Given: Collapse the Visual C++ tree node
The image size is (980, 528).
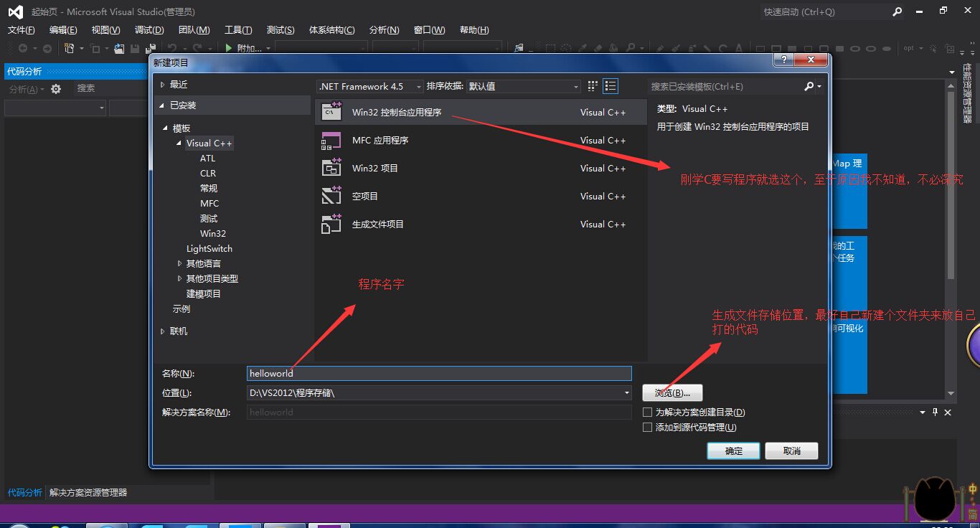Looking at the screenshot, I should (179, 143).
